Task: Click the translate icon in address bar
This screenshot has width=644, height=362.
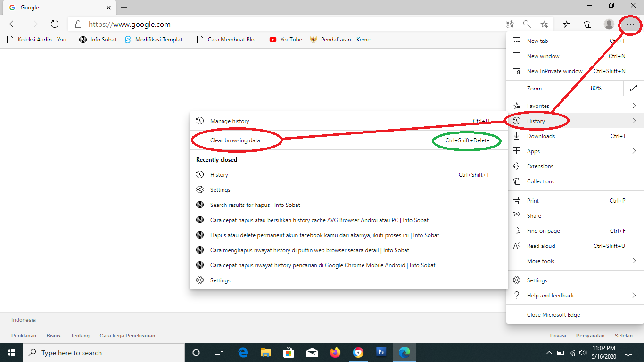Action: pyautogui.click(x=510, y=24)
